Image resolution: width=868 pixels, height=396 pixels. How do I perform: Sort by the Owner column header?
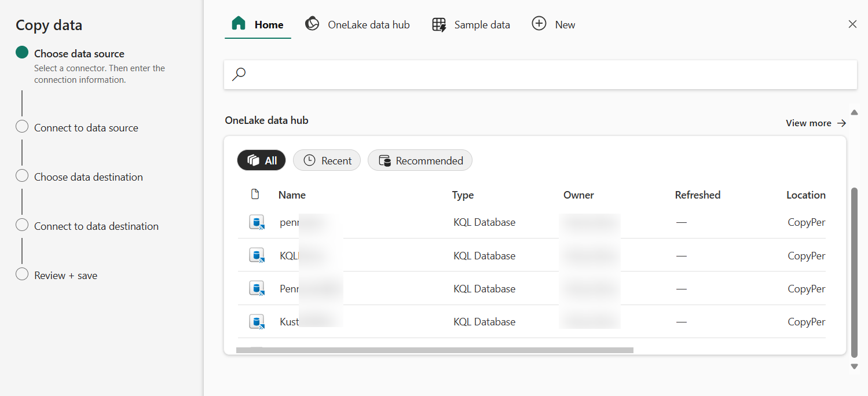pos(578,195)
